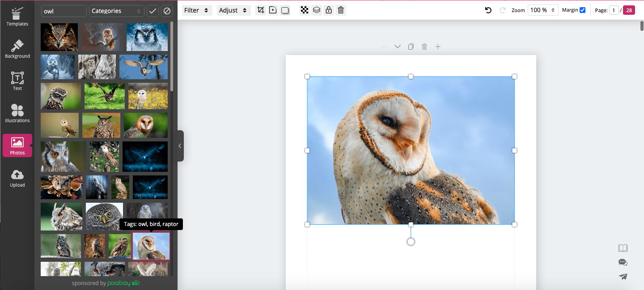The height and width of the screenshot is (290, 644).
Task: Move page up with the up chevron
Action: (384, 47)
